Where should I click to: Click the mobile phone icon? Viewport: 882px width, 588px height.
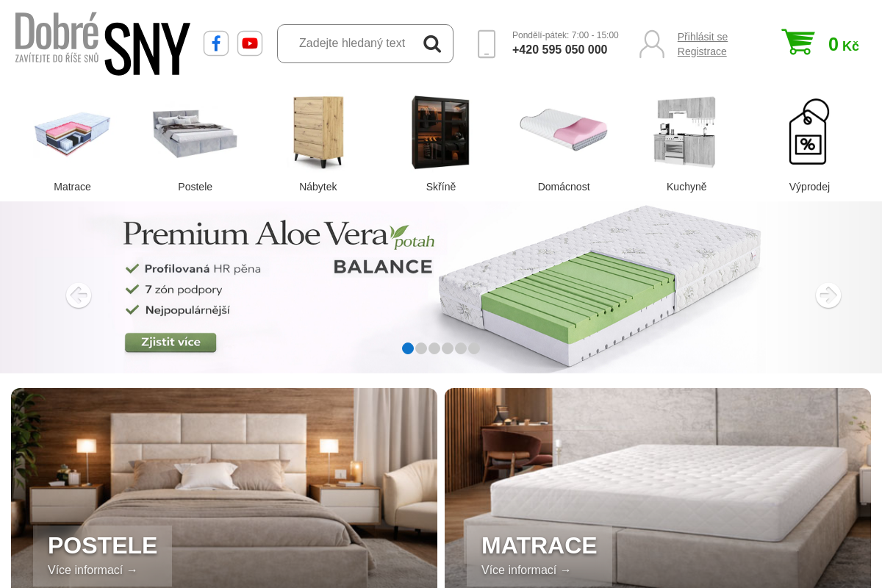coord(487,44)
